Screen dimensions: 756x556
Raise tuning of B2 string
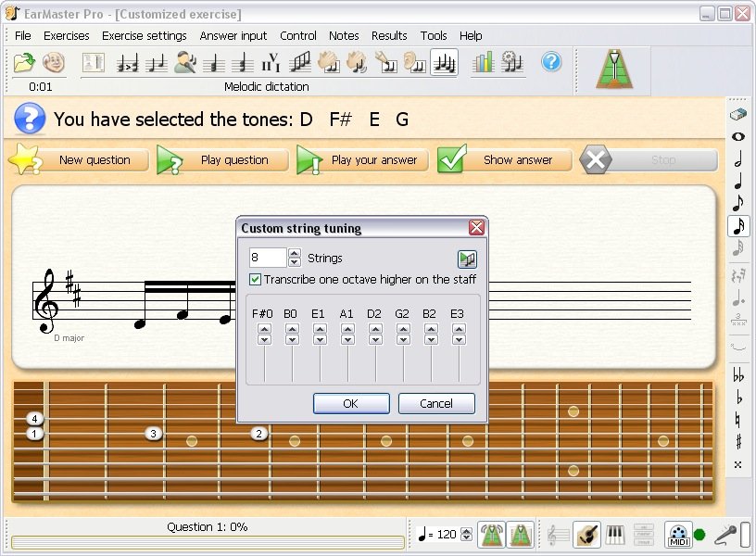[431, 328]
